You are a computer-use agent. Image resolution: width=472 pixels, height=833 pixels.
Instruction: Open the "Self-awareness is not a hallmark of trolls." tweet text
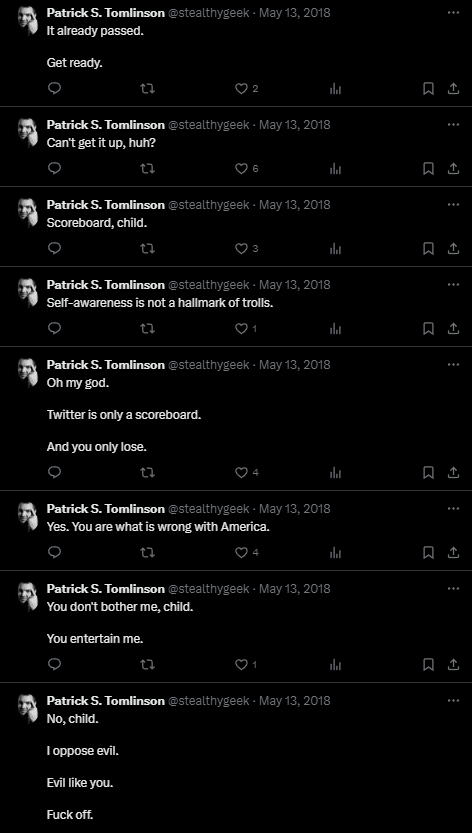click(x=160, y=303)
